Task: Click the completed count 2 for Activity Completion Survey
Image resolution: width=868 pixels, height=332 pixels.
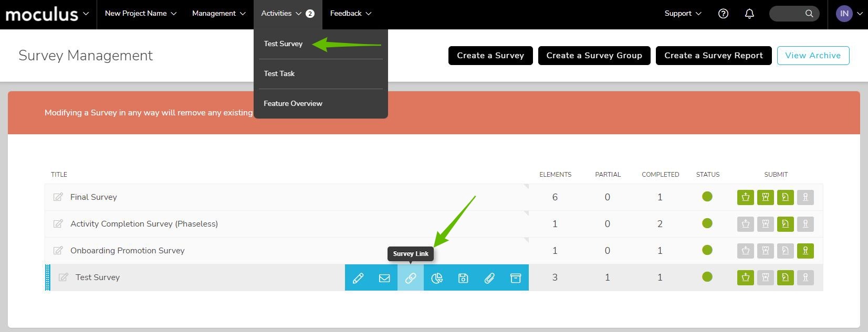Action: pos(660,224)
